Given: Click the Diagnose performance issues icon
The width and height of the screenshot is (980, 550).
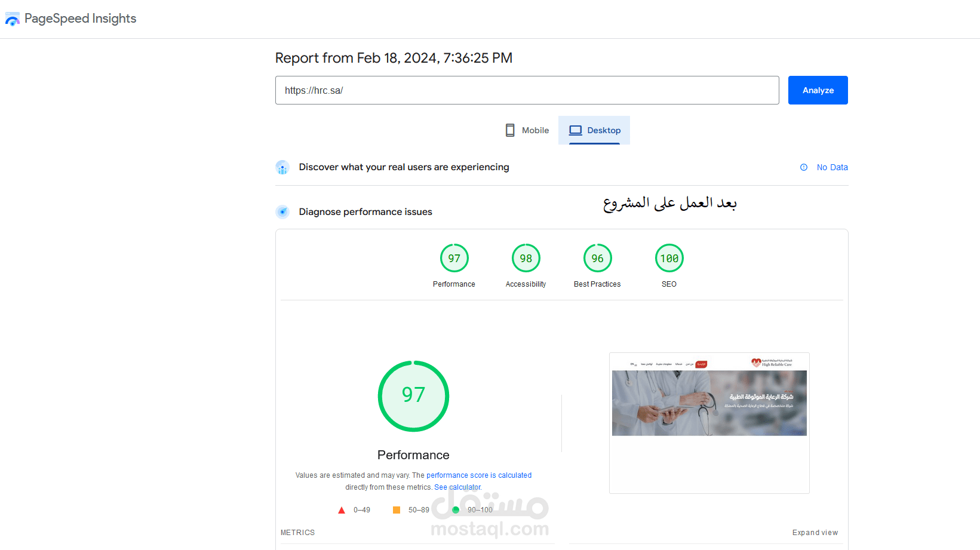Looking at the screenshot, I should tap(282, 211).
